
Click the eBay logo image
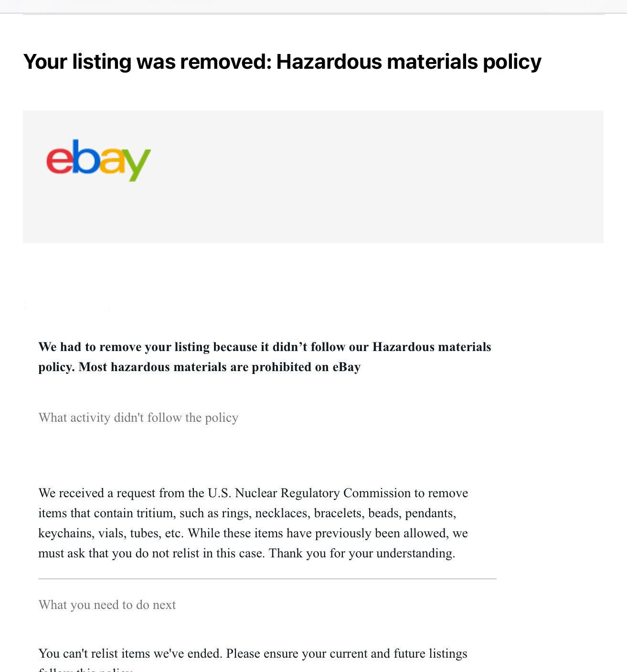tap(98, 160)
